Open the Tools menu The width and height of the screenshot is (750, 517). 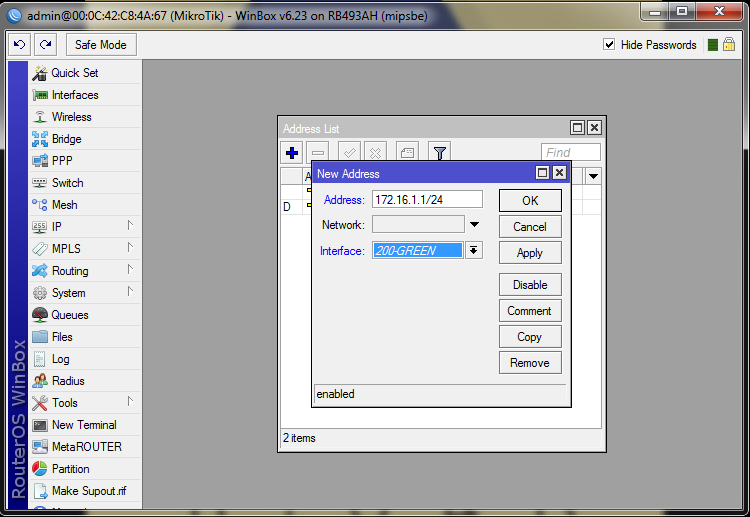[x=86, y=403]
